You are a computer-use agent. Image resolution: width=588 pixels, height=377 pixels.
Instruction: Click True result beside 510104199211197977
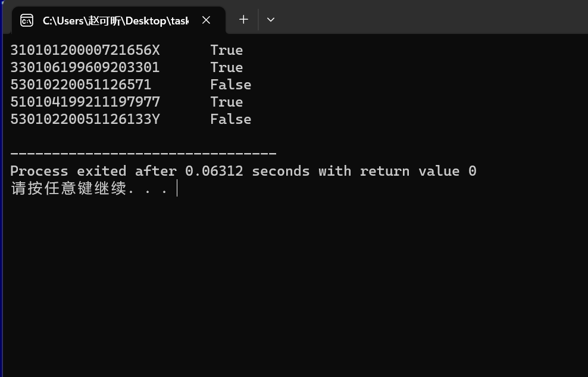(x=226, y=102)
